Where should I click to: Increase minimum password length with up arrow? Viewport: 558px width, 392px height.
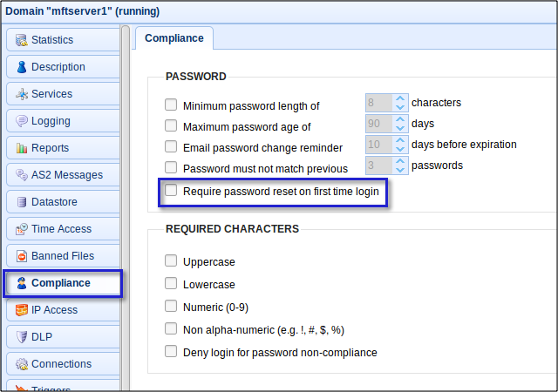400,98
